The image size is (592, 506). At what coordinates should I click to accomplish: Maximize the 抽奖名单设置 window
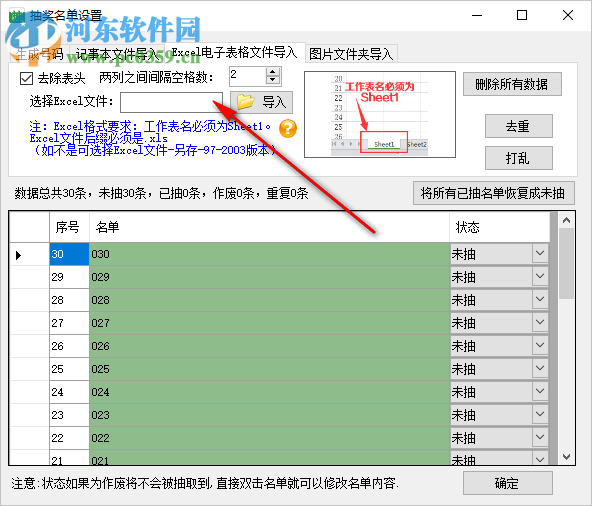click(522, 15)
